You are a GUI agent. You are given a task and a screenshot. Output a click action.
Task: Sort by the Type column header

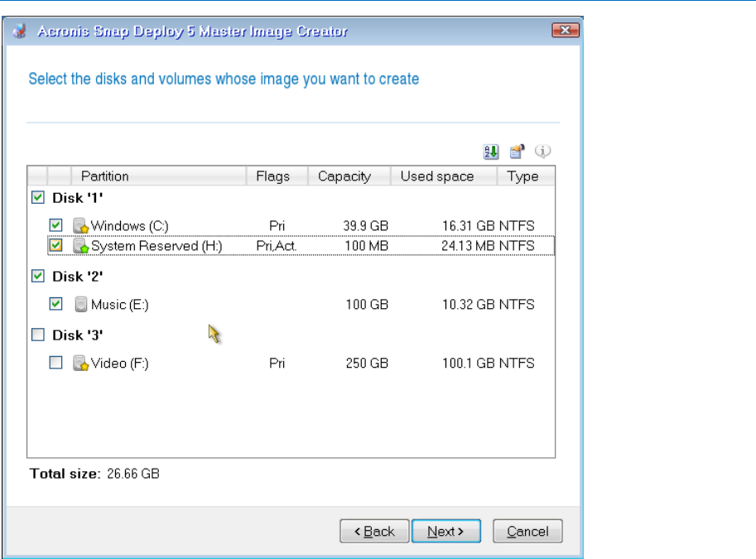(526, 176)
